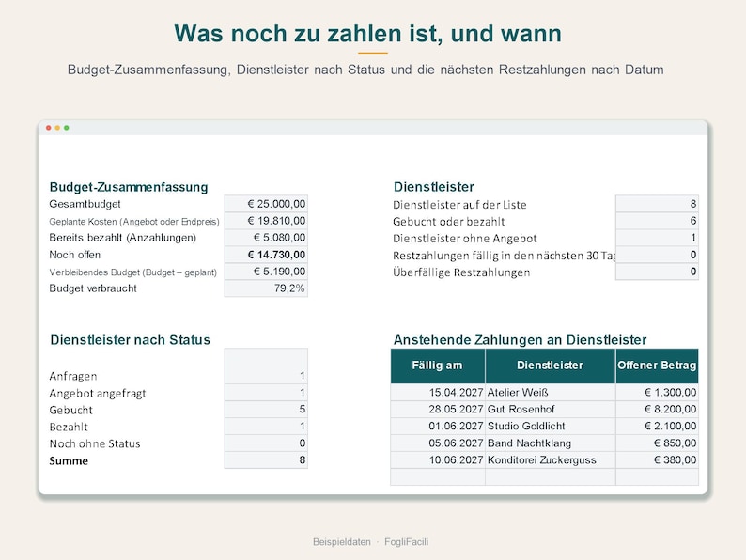Select the Dienstleister ohne Angebot value 1
Screen dimensions: 746x560
click(x=657, y=238)
